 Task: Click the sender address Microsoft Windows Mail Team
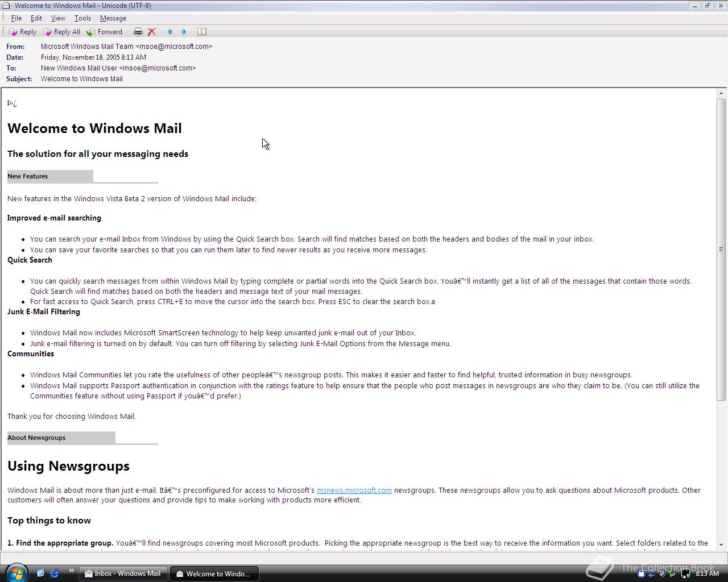click(126, 47)
